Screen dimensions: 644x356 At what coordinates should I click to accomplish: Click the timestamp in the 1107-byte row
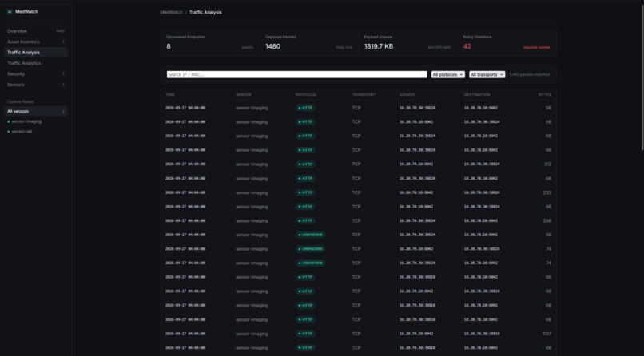[x=185, y=334]
